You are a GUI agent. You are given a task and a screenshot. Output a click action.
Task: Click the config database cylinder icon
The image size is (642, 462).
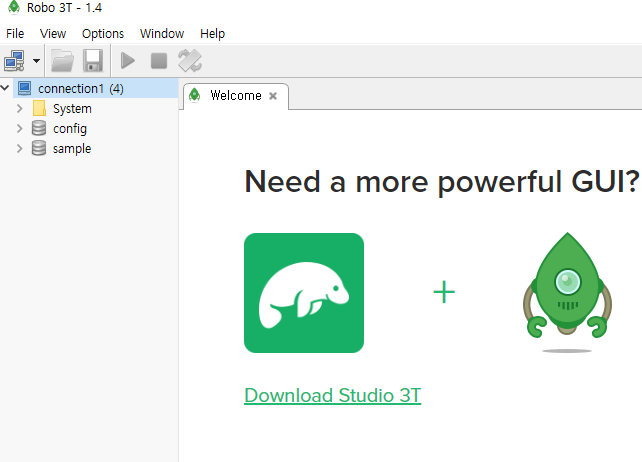point(39,128)
